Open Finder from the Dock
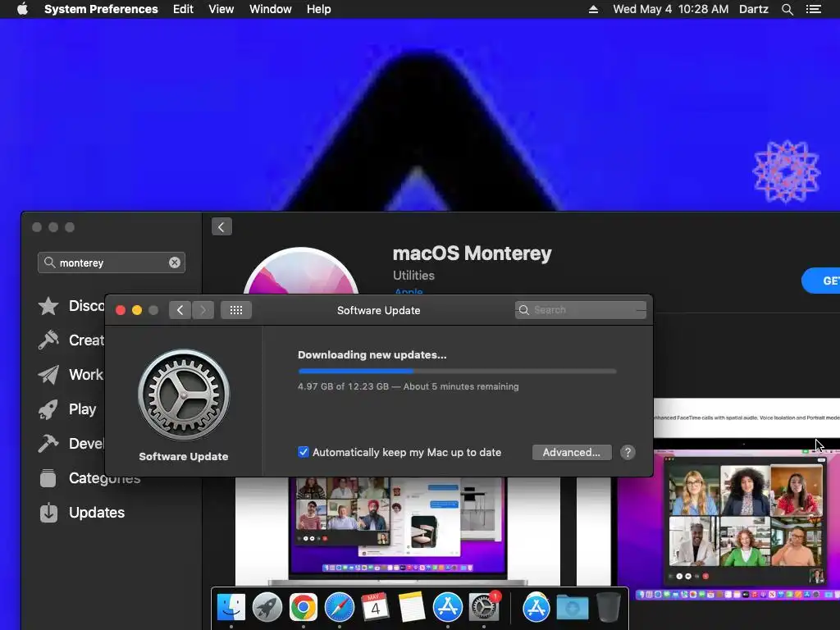The image size is (840, 630). pos(231,608)
